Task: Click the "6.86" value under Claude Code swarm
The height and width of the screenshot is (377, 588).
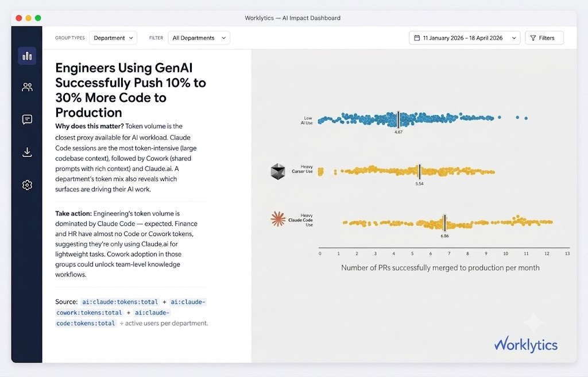Action: (x=445, y=236)
